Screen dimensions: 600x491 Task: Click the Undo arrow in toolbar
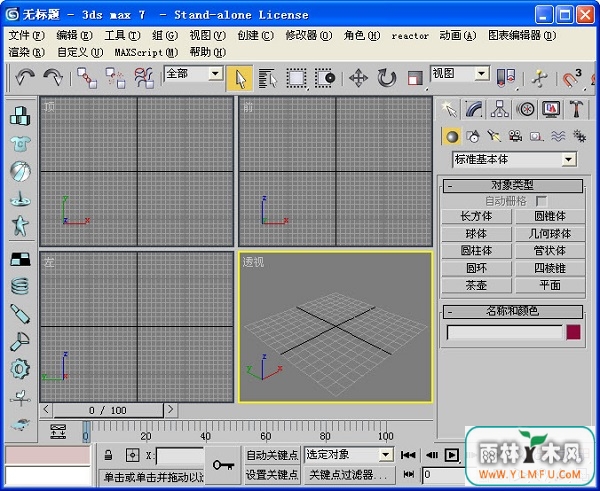[24, 78]
